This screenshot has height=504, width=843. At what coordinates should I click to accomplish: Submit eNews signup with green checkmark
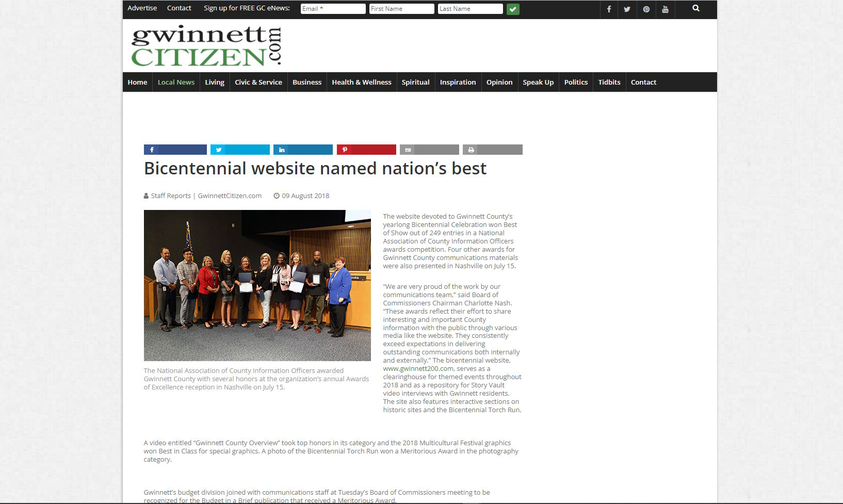click(513, 9)
